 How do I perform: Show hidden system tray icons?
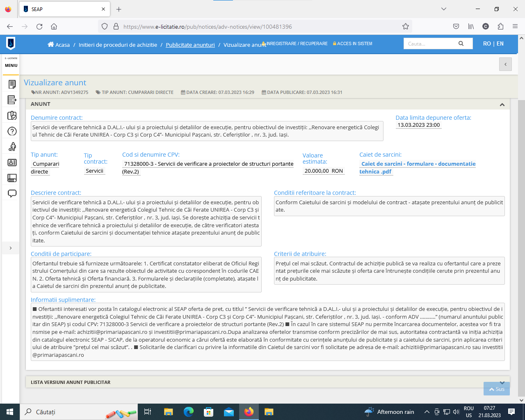click(x=427, y=412)
